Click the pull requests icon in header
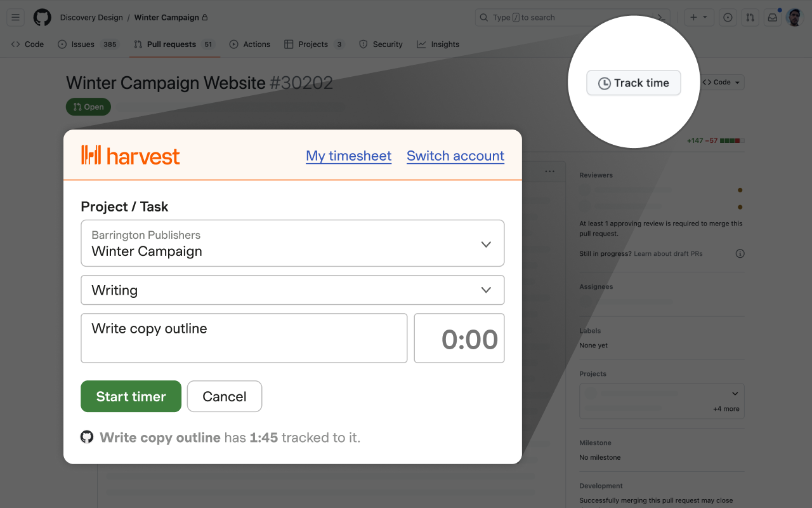This screenshot has width=812, height=508. point(750,18)
